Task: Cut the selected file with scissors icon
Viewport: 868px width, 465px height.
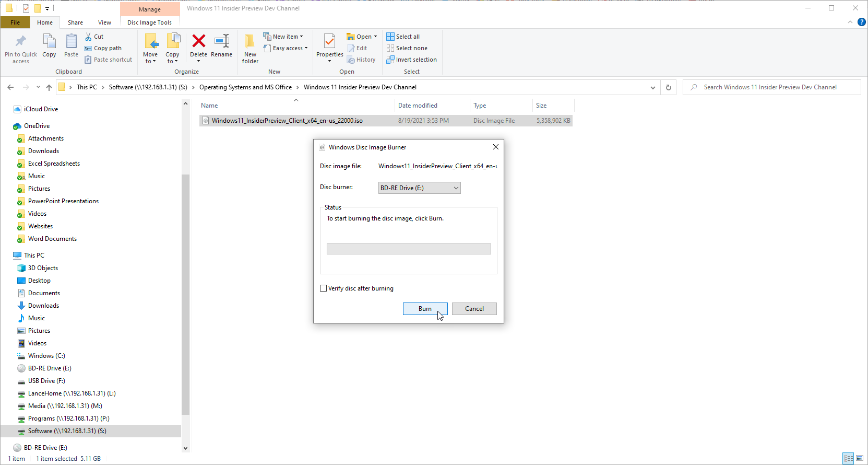Action: click(94, 37)
